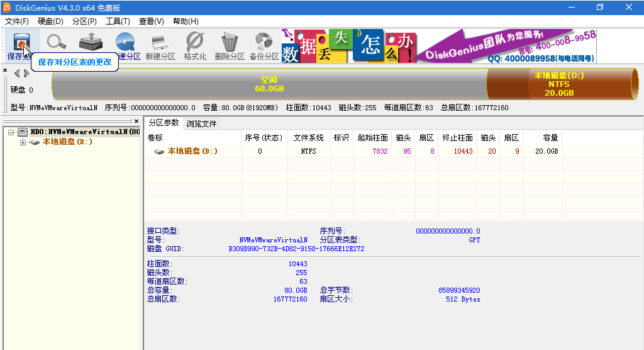Image resolution: width=644 pixels, height=350 pixels.
Task: Click the 文件系统 column header
Action: click(308, 138)
